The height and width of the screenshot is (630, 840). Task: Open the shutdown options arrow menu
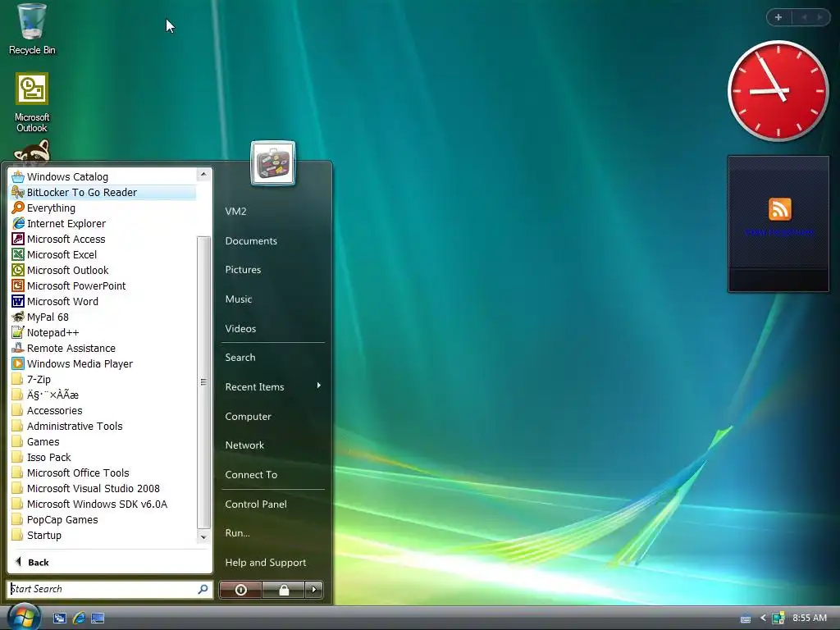(x=314, y=589)
